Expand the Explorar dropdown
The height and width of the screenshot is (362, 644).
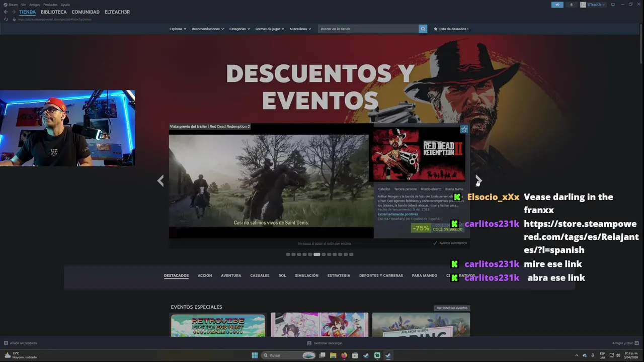coord(178,29)
